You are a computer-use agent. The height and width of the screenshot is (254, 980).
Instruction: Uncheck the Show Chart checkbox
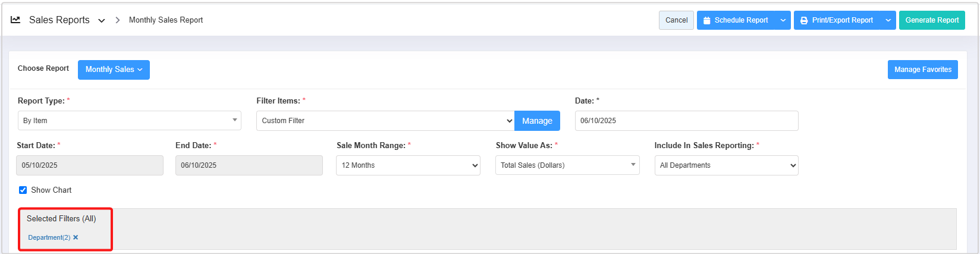click(x=23, y=190)
